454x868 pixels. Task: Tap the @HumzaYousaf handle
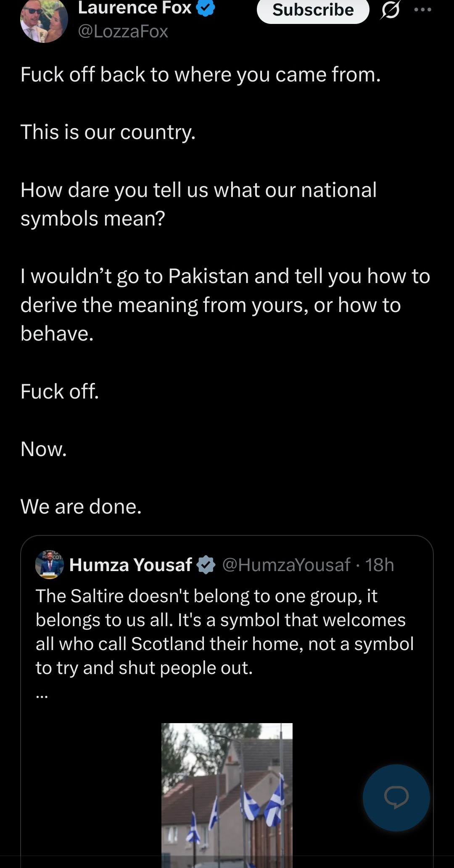point(286,565)
